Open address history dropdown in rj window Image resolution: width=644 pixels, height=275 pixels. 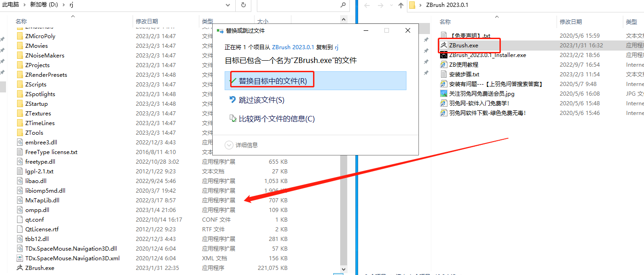pyautogui.click(x=228, y=5)
